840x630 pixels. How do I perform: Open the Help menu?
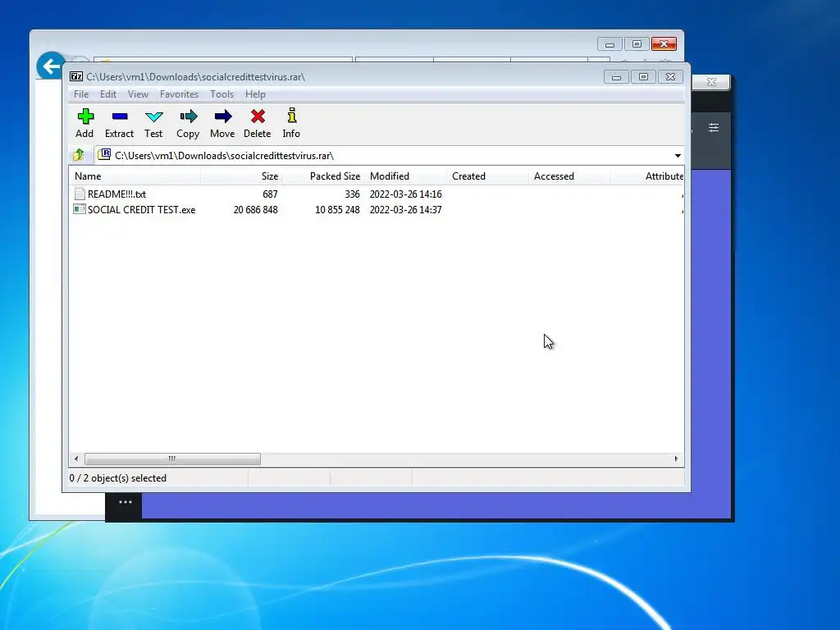pyautogui.click(x=255, y=94)
